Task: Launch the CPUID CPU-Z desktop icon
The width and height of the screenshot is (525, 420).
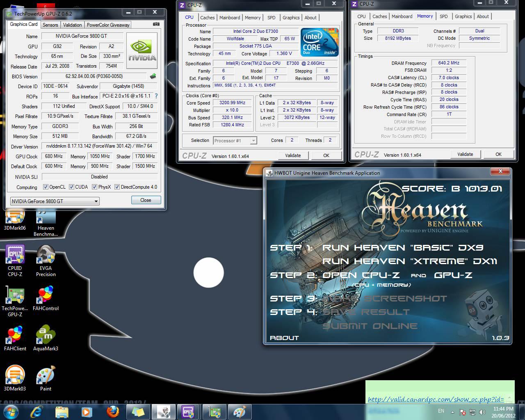Action: (x=15, y=260)
